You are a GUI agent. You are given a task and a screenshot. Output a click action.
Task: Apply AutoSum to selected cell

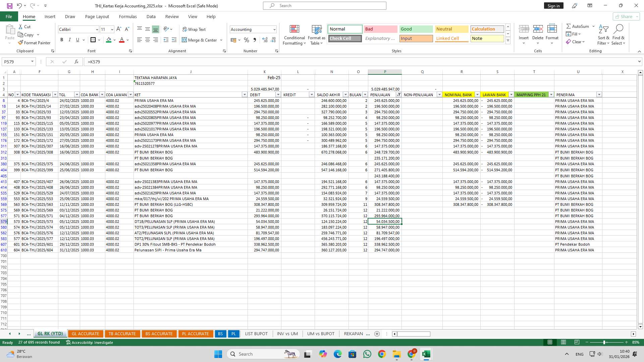point(578,26)
